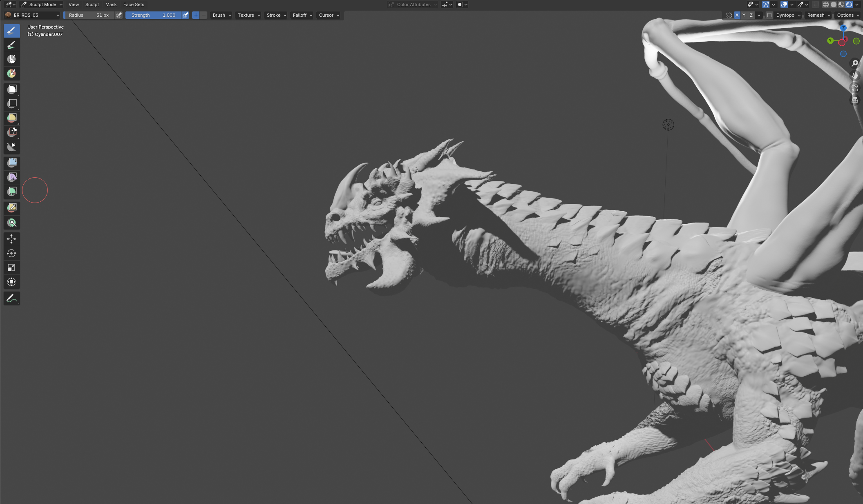Enable Y axis symmetry

click(744, 15)
